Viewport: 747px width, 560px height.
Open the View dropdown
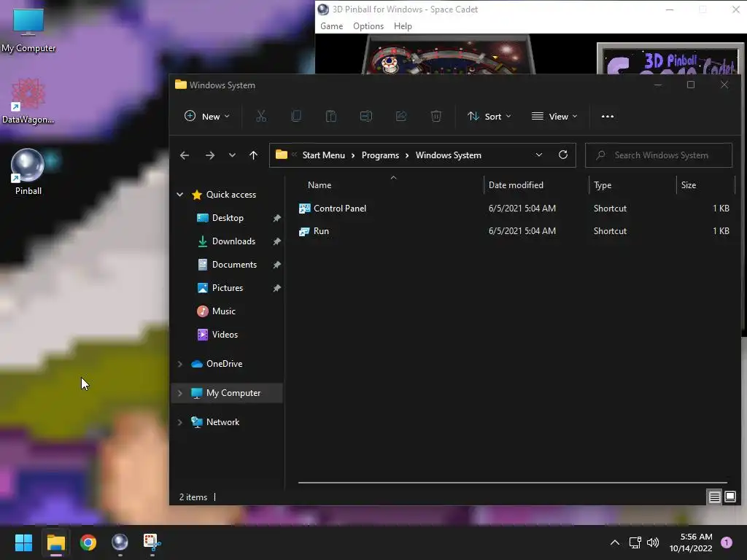point(554,116)
